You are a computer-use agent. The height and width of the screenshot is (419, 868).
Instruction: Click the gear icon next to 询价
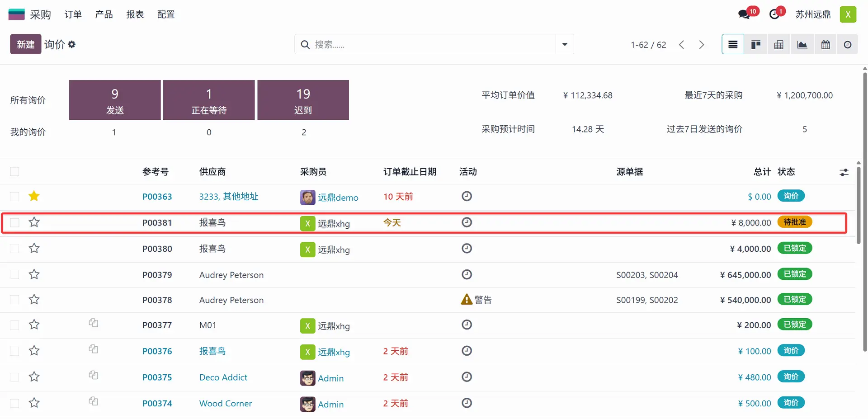[x=72, y=44]
